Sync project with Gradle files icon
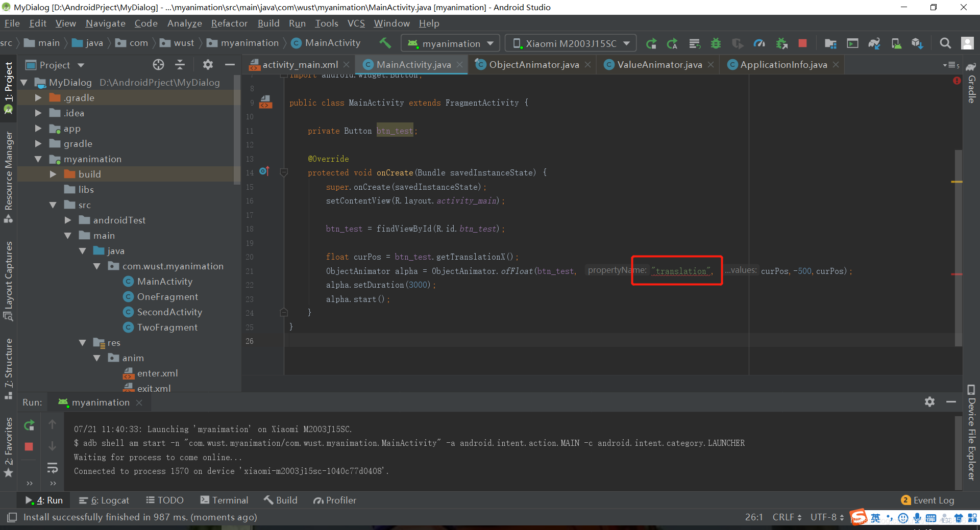Image resolution: width=980 pixels, height=530 pixels. (874, 43)
